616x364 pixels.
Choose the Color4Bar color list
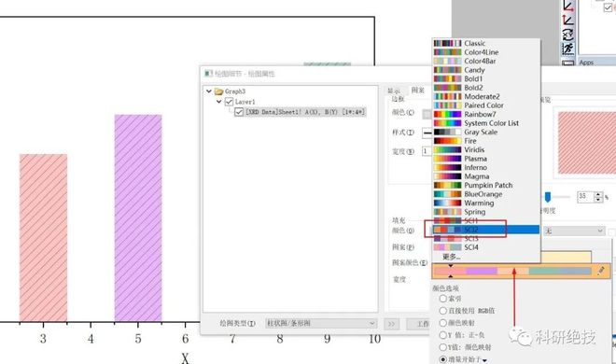[x=486, y=61]
